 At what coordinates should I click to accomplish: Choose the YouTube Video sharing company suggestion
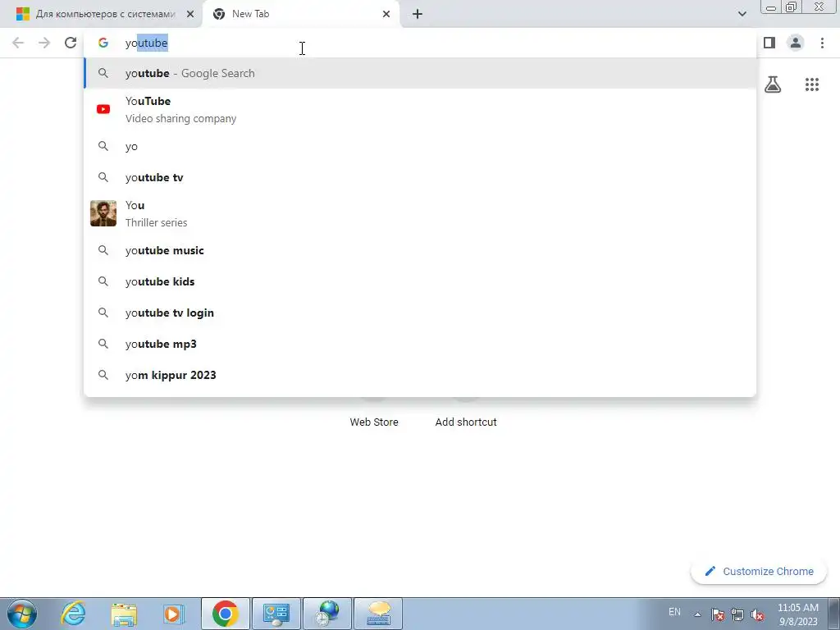click(420, 109)
